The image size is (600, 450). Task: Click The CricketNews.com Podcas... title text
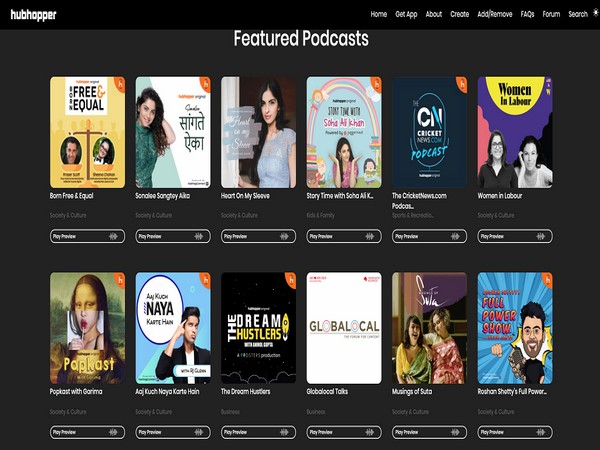(x=419, y=201)
